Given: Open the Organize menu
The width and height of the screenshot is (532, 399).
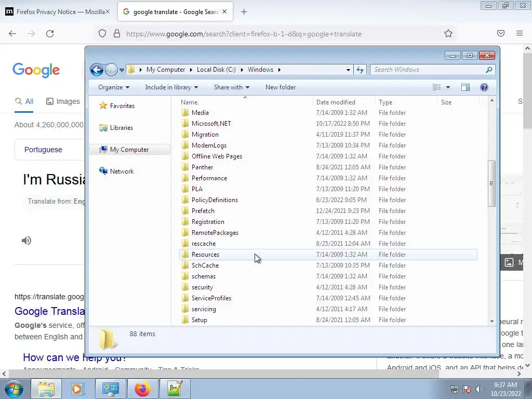Looking at the screenshot, I should tap(114, 87).
